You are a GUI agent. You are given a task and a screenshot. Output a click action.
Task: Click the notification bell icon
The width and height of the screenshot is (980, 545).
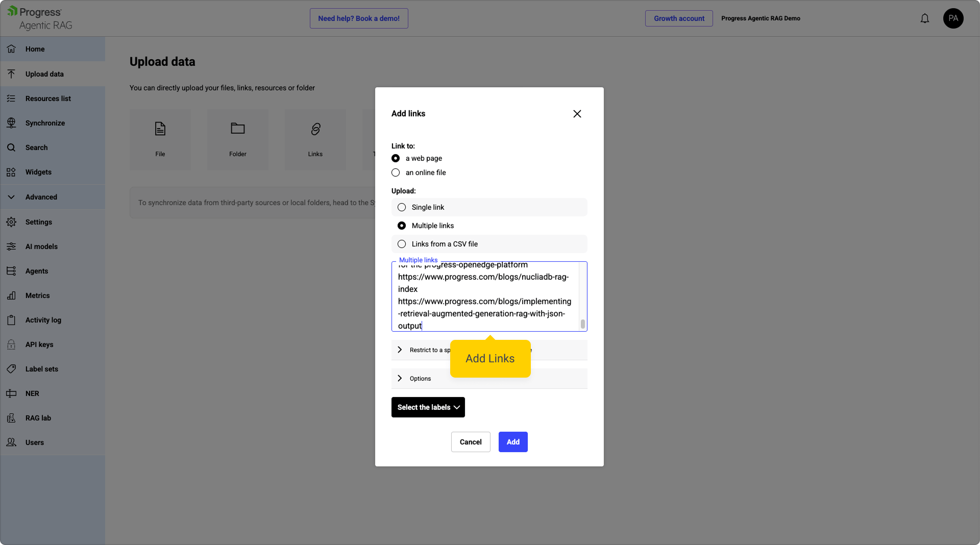tap(924, 18)
